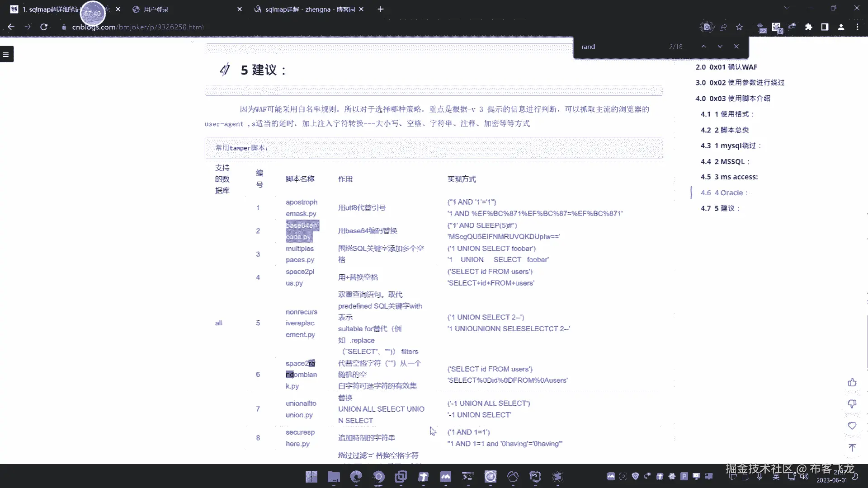The height and width of the screenshot is (488, 868).
Task: Open the hamburger sidebar menu button
Action: tap(6, 54)
